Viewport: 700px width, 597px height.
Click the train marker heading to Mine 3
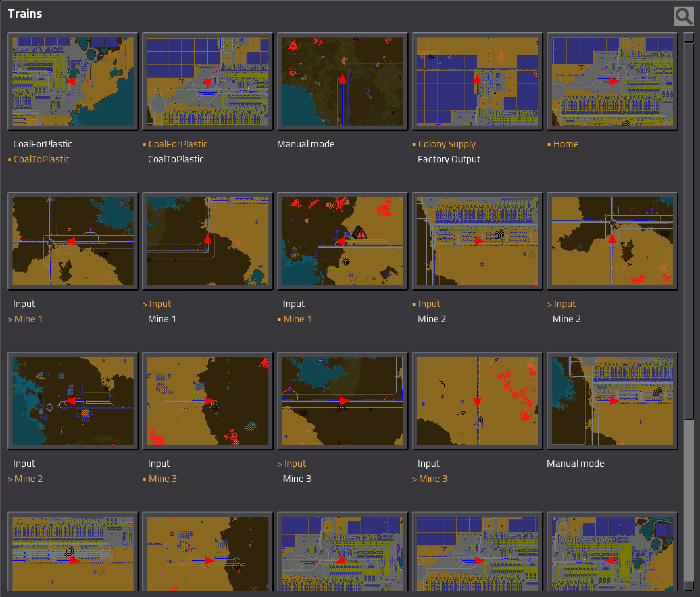coord(477,402)
